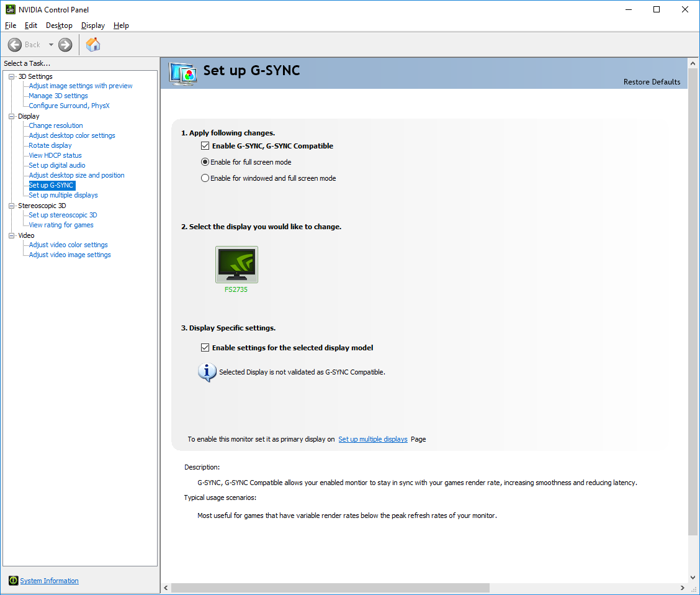The image size is (700, 595).
Task: Click Restore Defaults
Action: point(652,82)
